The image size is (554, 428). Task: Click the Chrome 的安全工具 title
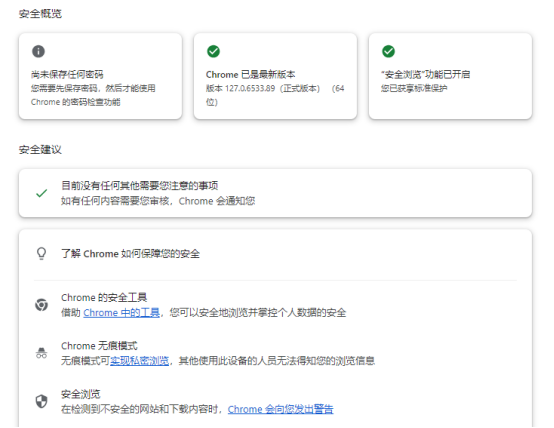pos(104,298)
